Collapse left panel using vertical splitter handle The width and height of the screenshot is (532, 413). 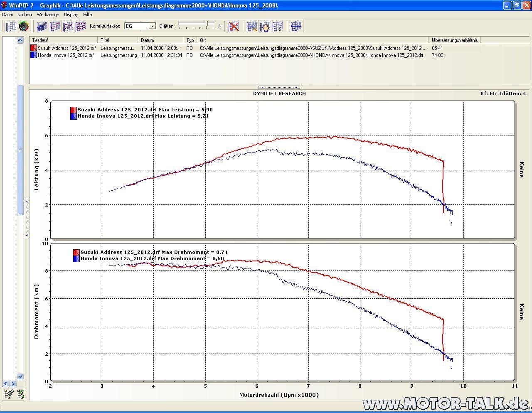point(27,219)
